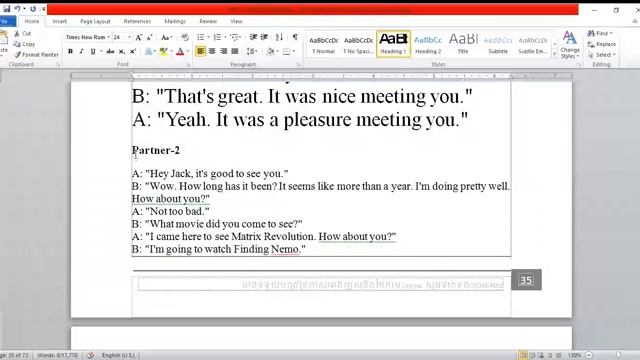Viewport: 640px width, 360px height.
Task: Open the Change Styles menu
Action: click(x=570, y=44)
